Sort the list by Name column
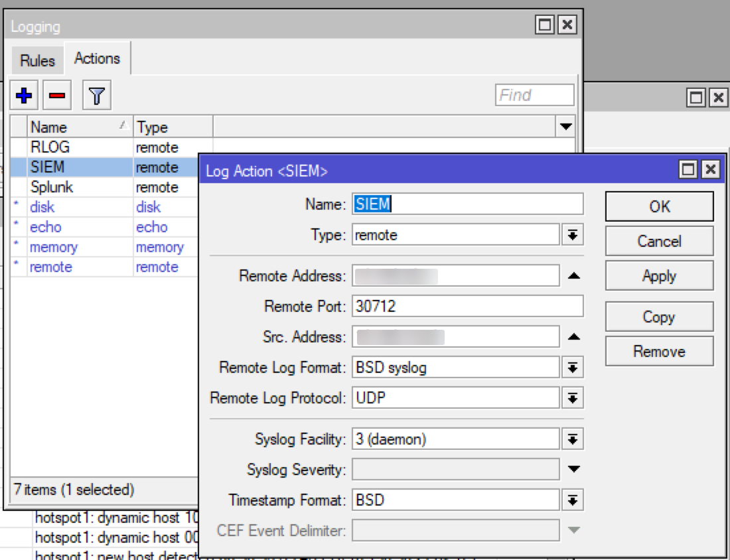The height and width of the screenshot is (560, 730). tap(80, 127)
